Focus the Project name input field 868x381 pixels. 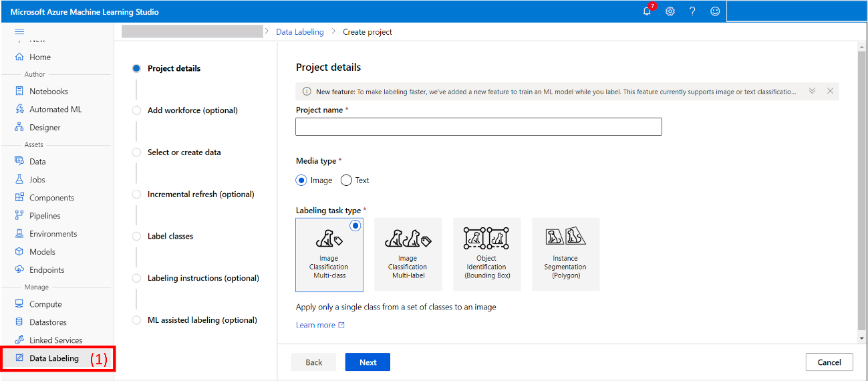(478, 127)
